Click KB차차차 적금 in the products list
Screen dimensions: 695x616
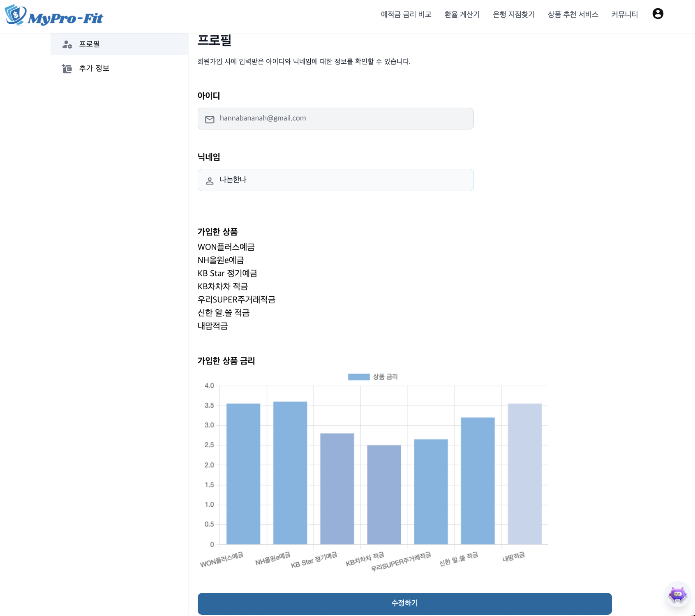click(x=223, y=286)
